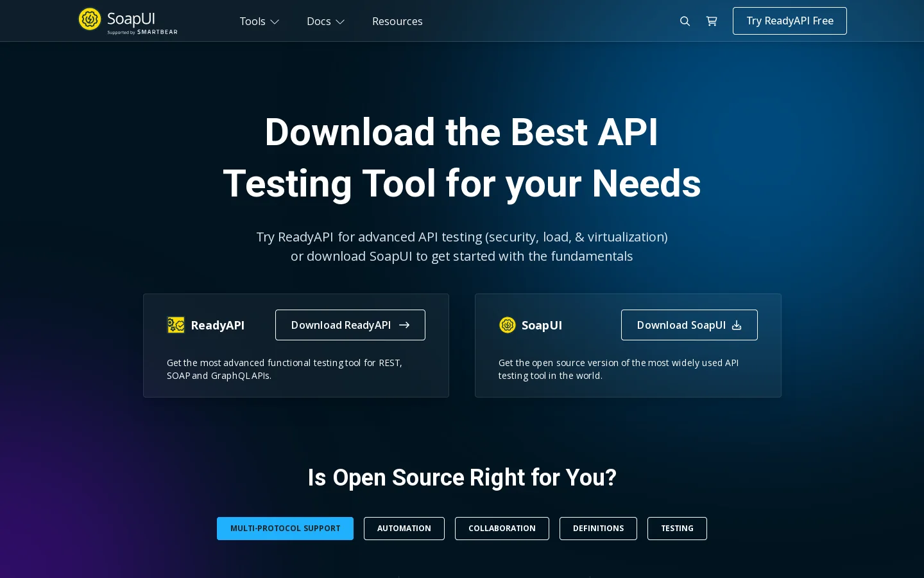Click the ReadyAPI product icon
The width and height of the screenshot is (924, 578).
(x=176, y=325)
